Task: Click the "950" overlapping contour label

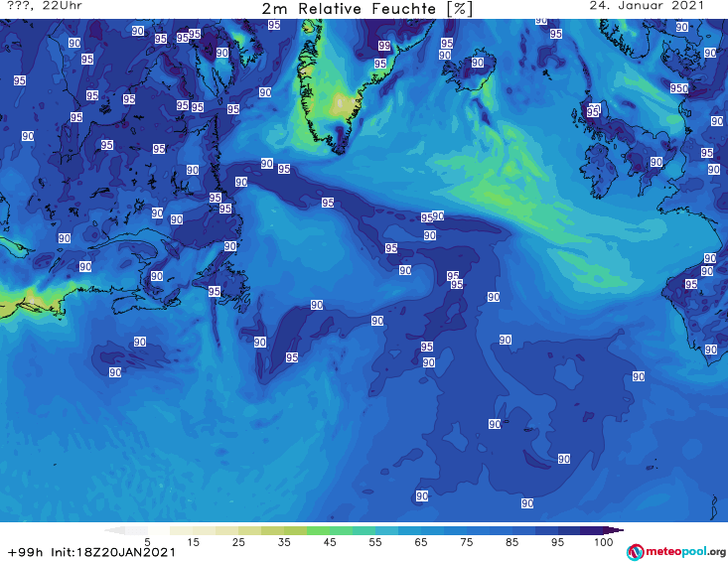Action: [679, 88]
